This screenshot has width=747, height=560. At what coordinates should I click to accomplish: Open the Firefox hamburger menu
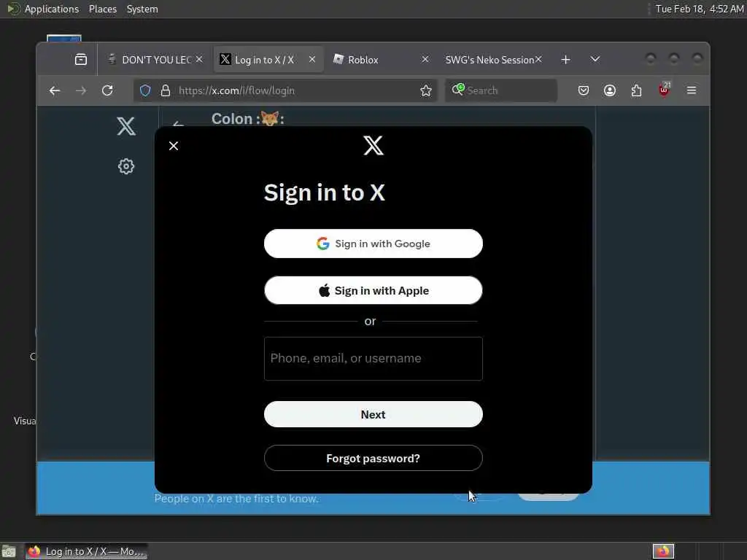coord(692,90)
